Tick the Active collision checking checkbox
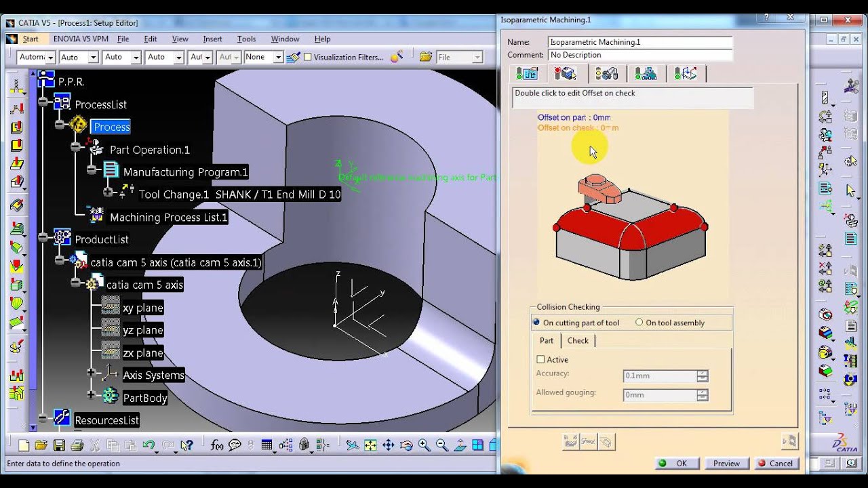The height and width of the screenshot is (488, 868). pos(540,360)
